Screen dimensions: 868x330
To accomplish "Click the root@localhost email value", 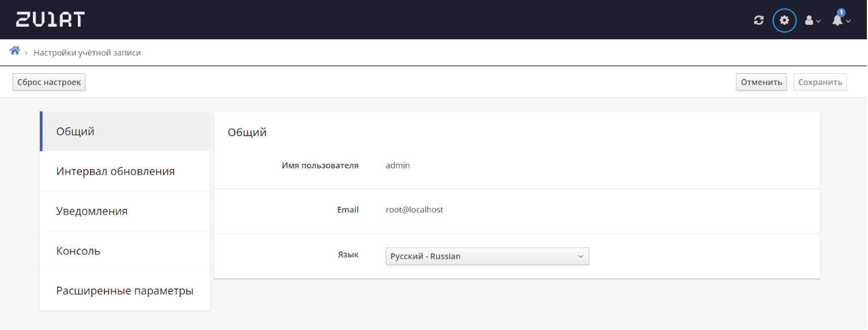I will click(415, 210).
